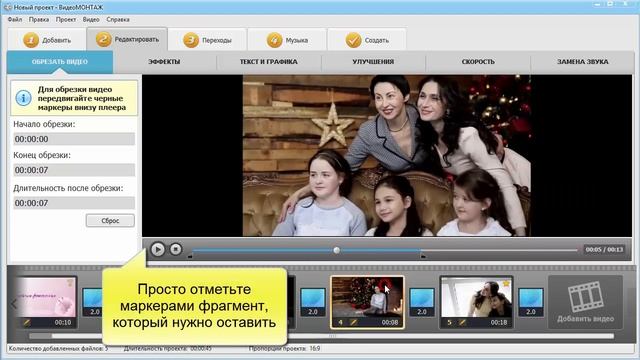
Task: Stop the video playback
Action: coord(176,249)
